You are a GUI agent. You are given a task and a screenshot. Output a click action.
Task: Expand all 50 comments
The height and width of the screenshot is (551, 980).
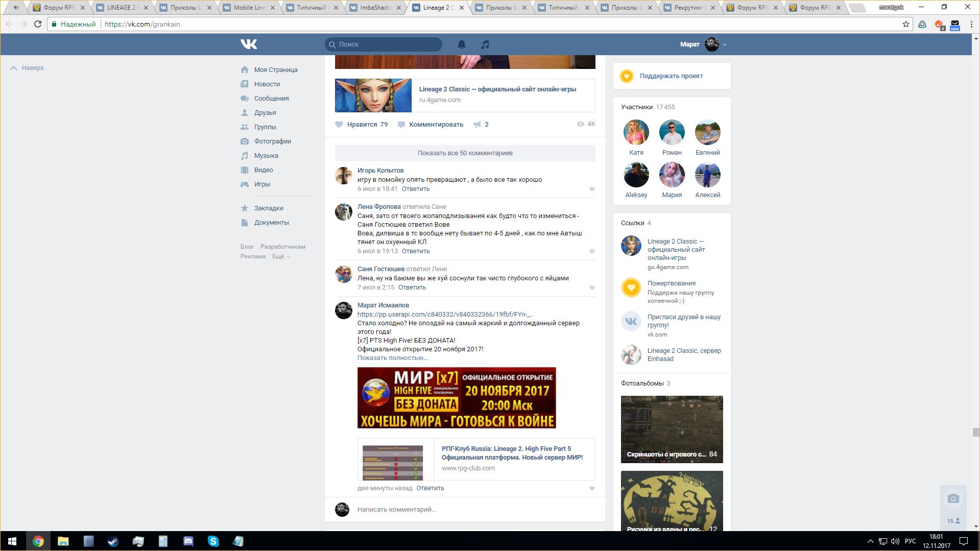click(465, 153)
